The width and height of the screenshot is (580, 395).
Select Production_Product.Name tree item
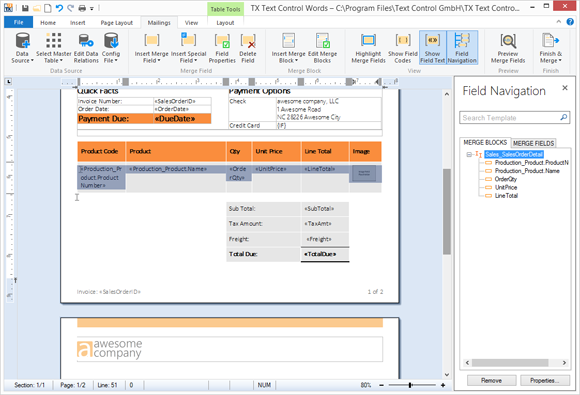point(527,171)
